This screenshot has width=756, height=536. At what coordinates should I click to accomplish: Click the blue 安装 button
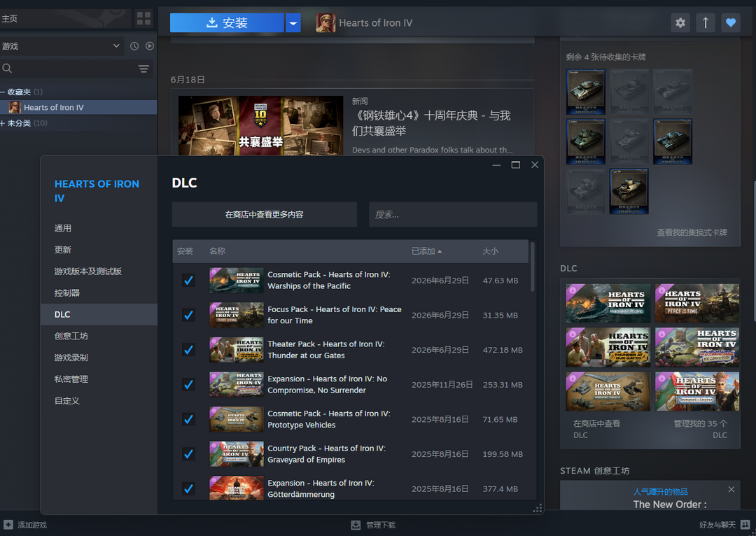tap(227, 22)
